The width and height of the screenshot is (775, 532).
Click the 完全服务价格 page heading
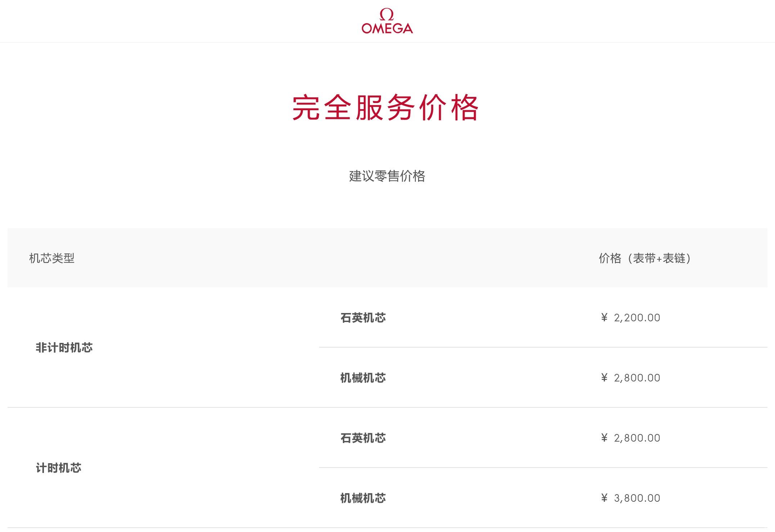point(385,108)
